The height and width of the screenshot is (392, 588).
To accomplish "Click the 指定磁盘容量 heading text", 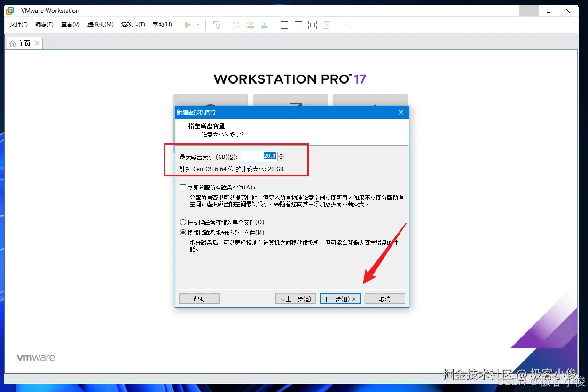I will point(207,126).
